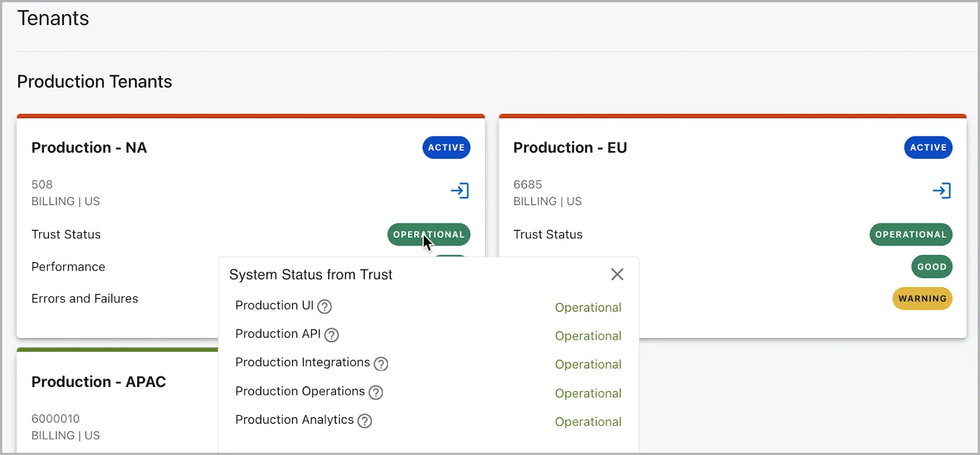The image size is (980, 455).
Task: Click the Production Analytics row label
Action: pyautogui.click(x=295, y=419)
